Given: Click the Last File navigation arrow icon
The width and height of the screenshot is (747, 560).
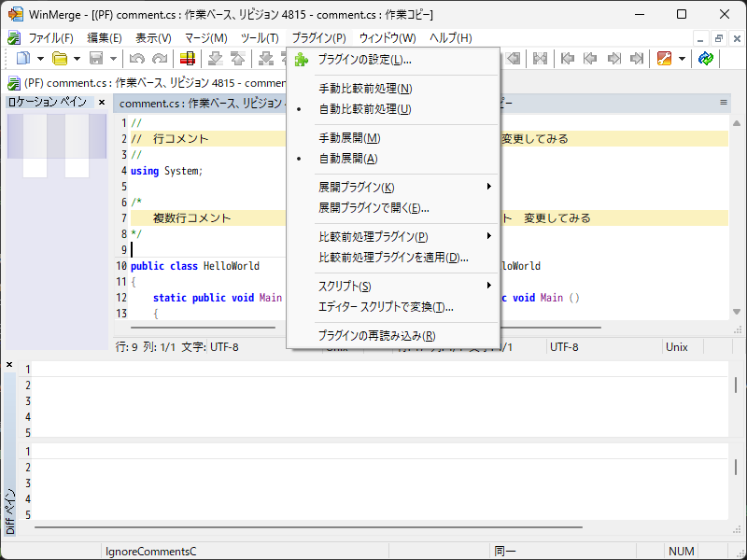Looking at the screenshot, I should click(637, 59).
